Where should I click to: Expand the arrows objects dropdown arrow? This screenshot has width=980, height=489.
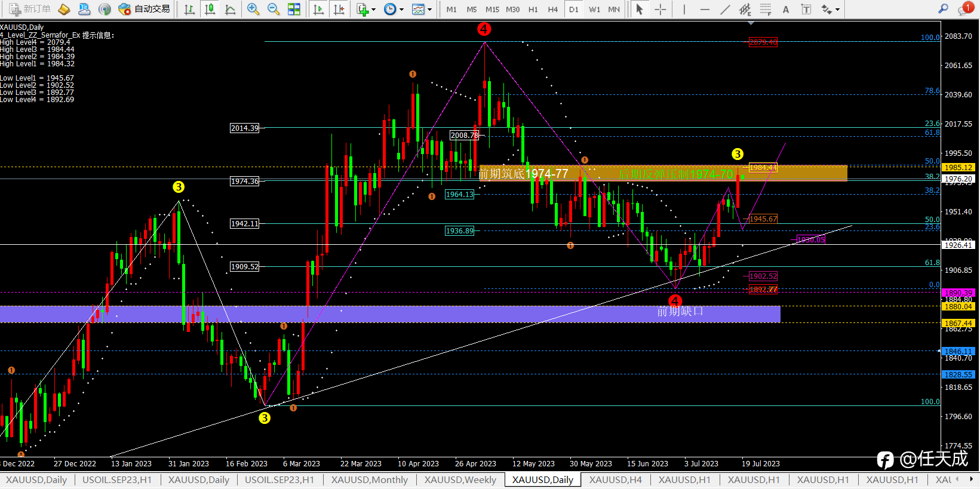click(x=837, y=10)
